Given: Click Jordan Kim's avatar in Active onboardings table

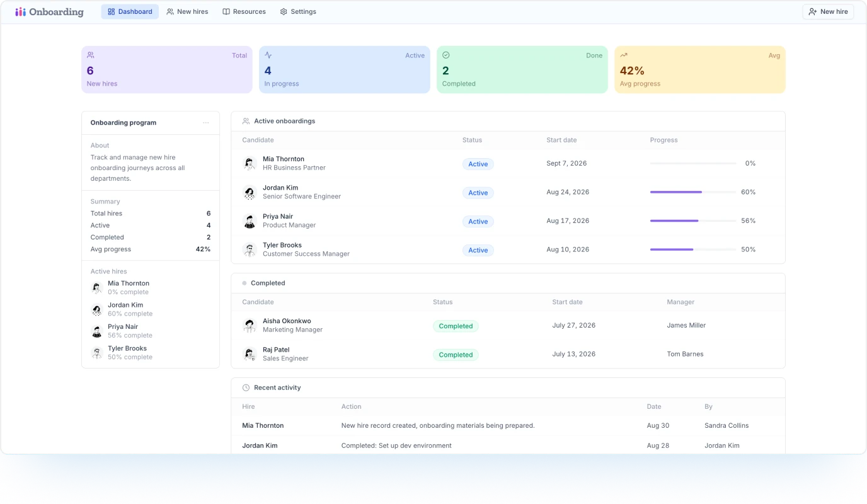Looking at the screenshot, I should pos(250,192).
